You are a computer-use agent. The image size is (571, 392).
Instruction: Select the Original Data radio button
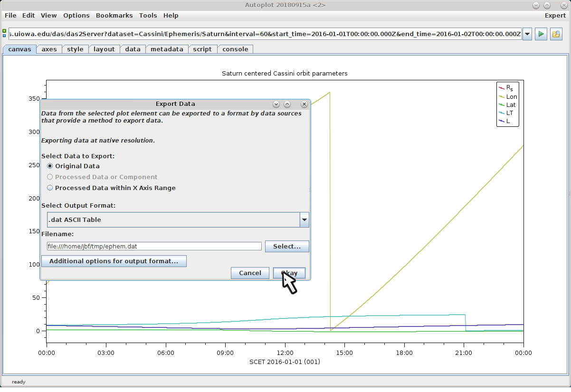coord(50,166)
